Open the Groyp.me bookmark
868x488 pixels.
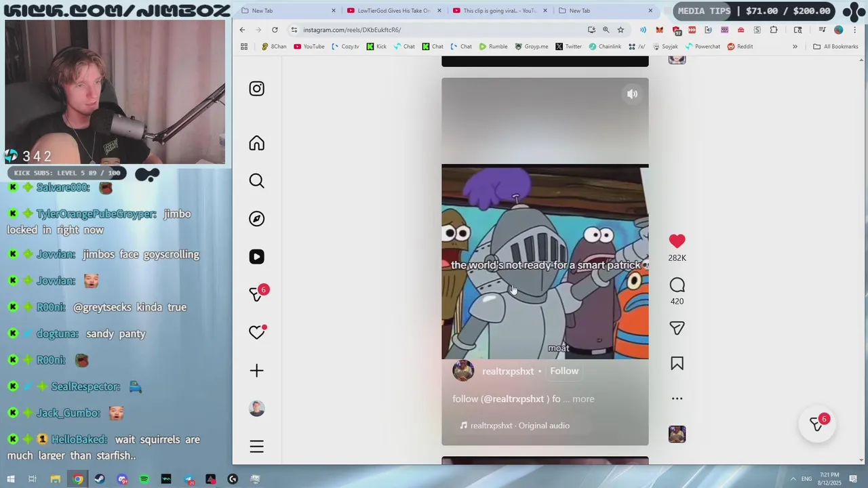[x=532, y=47]
